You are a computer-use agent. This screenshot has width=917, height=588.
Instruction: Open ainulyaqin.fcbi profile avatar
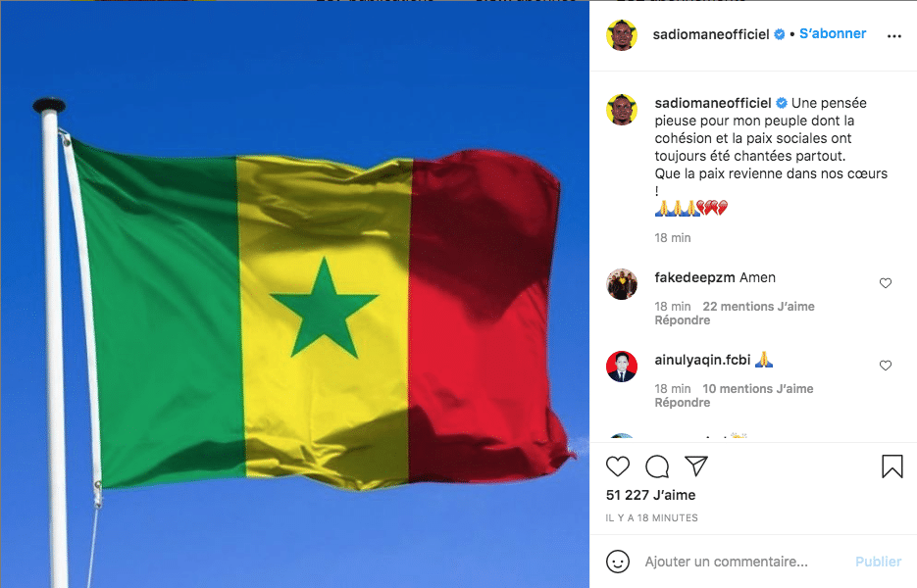[x=621, y=367]
